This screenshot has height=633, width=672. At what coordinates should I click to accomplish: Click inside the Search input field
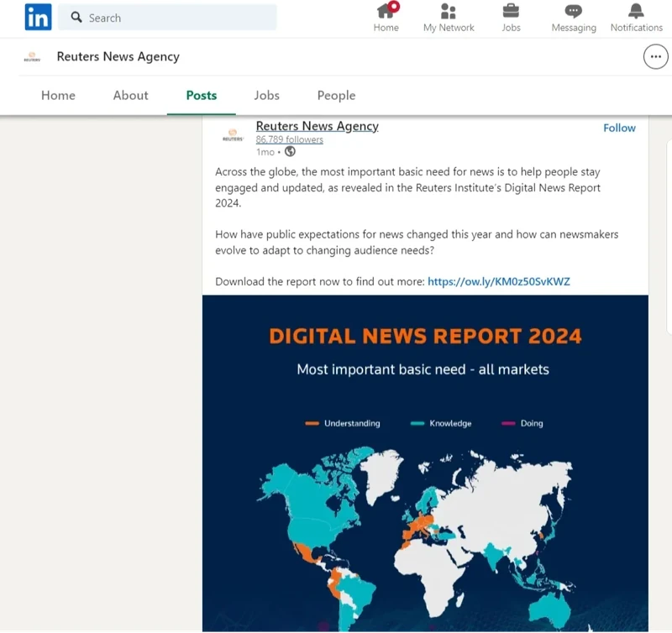[x=168, y=17]
